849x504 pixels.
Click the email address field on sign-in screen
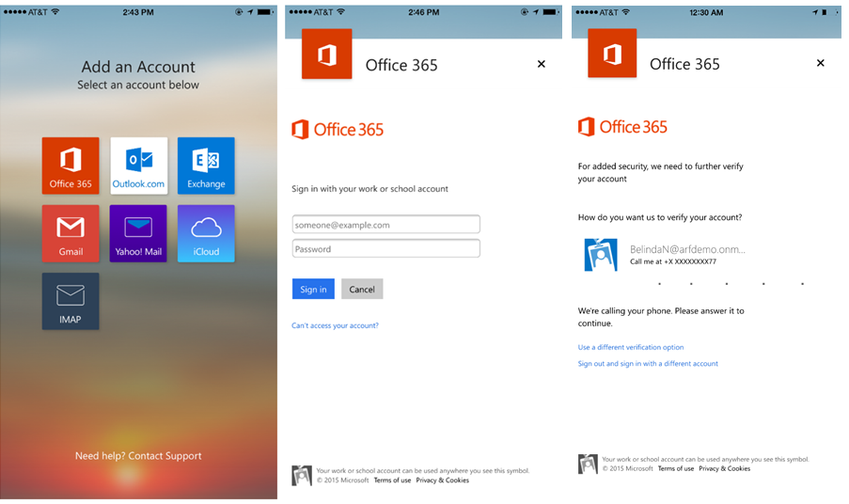click(386, 224)
